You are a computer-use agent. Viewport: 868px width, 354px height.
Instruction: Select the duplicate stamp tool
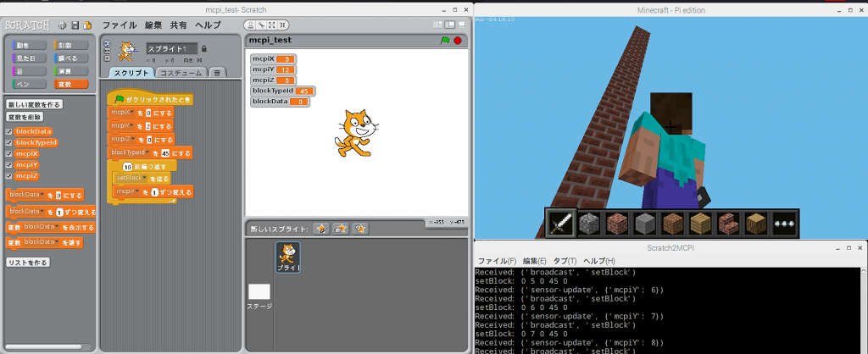pos(250,25)
